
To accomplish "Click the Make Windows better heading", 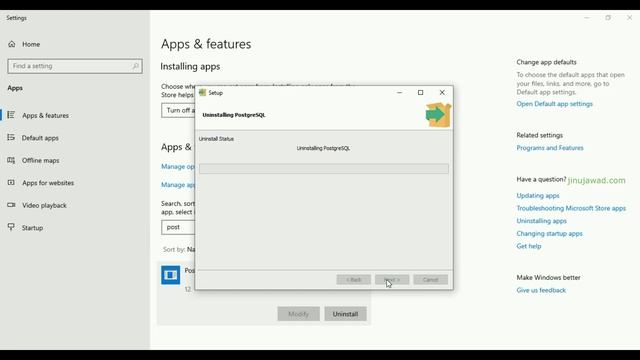I will coord(548,278).
